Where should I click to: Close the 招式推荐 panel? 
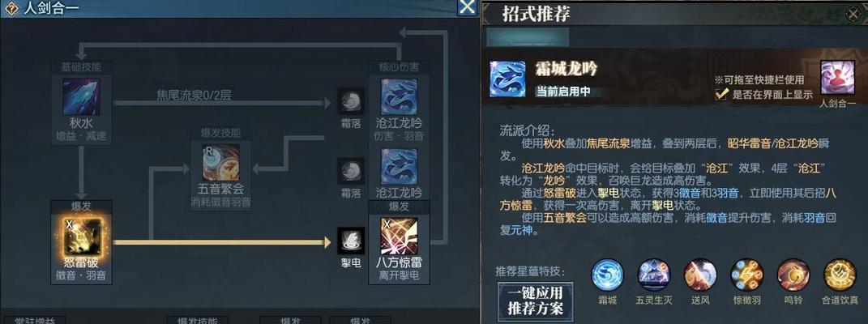[x=853, y=15]
